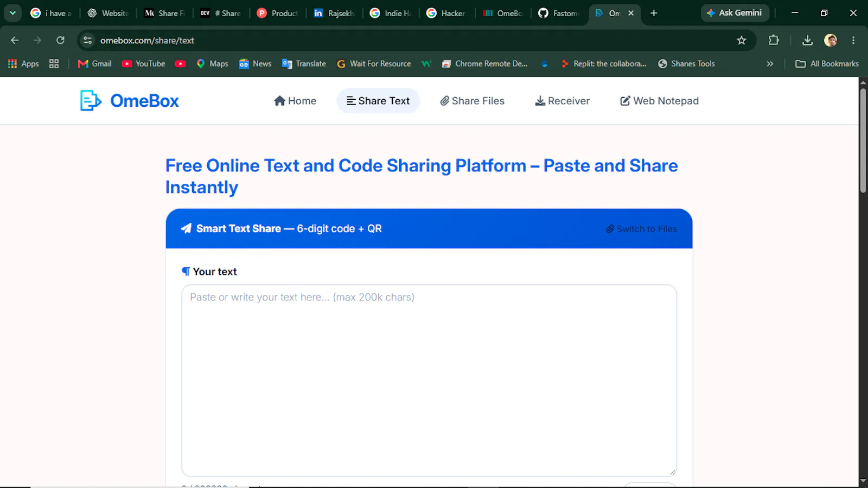Image resolution: width=868 pixels, height=488 pixels.
Task: Go to the Home nav link
Action: point(295,101)
